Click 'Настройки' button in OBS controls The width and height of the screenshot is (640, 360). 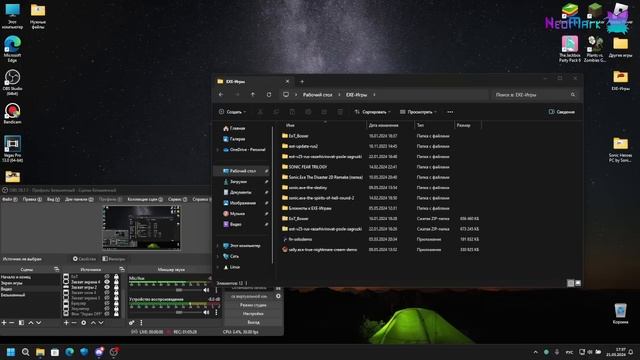coord(253,314)
